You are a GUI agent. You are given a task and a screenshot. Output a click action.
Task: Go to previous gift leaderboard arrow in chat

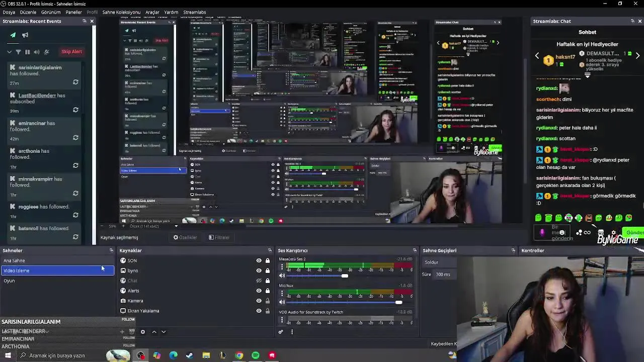point(537,56)
